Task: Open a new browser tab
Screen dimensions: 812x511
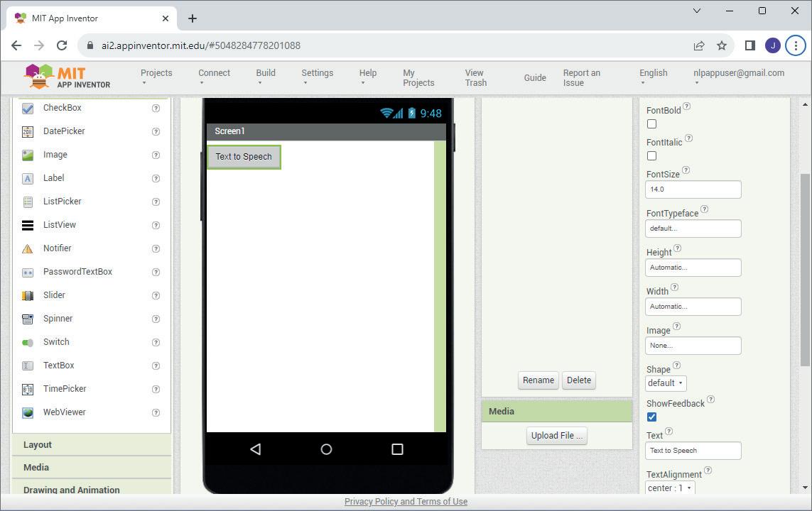Action: pos(192,18)
